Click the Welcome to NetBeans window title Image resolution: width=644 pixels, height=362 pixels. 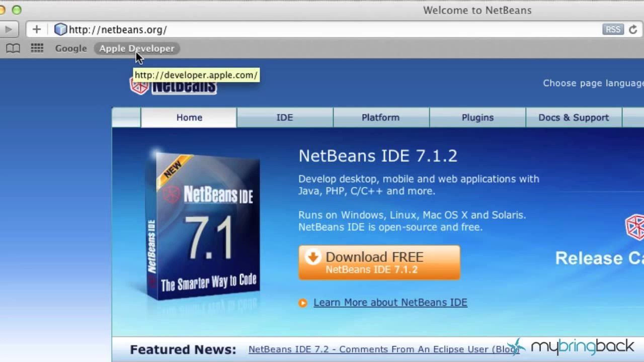pos(477,10)
